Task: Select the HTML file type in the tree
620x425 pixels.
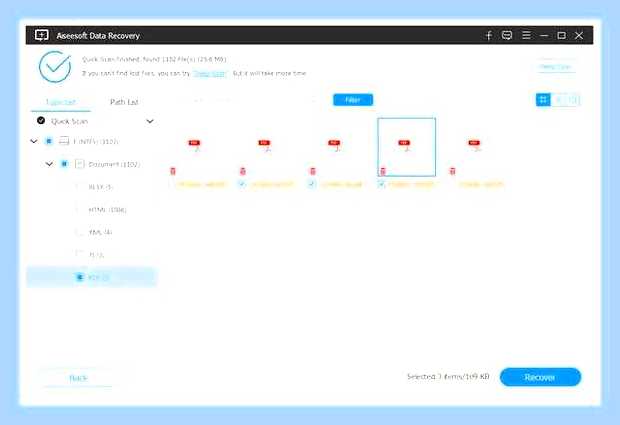Action: click(107, 210)
